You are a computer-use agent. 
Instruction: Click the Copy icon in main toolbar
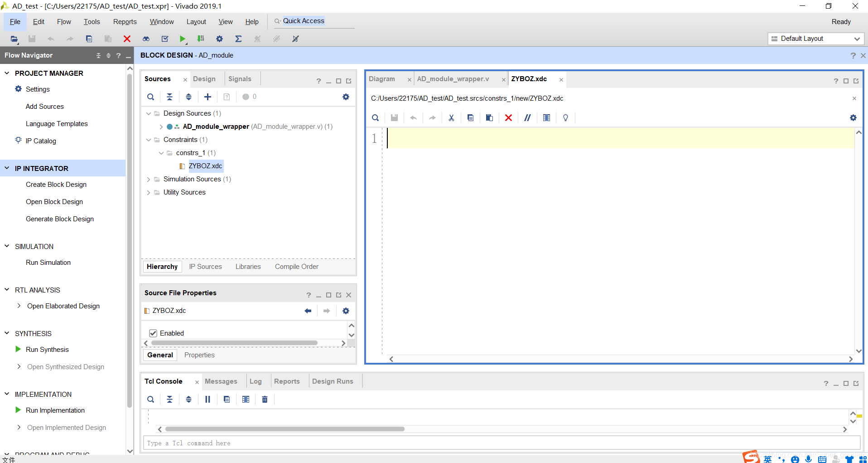click(89, 39)
